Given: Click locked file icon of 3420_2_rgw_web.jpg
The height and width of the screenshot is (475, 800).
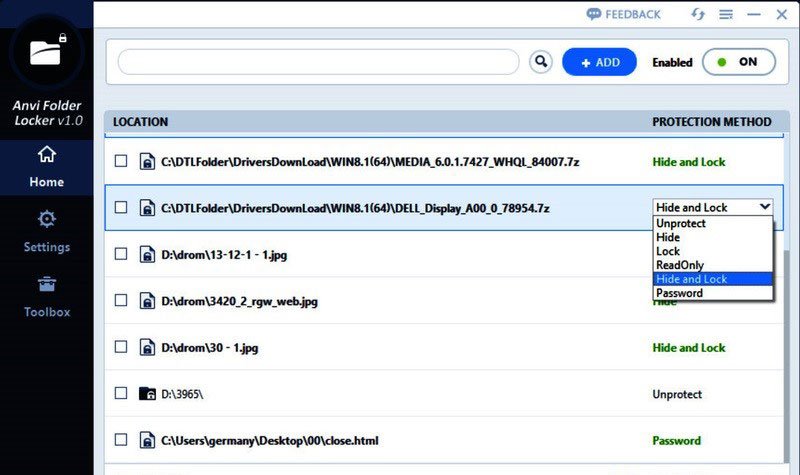Looking at the screenshot, I should [147, 301].
